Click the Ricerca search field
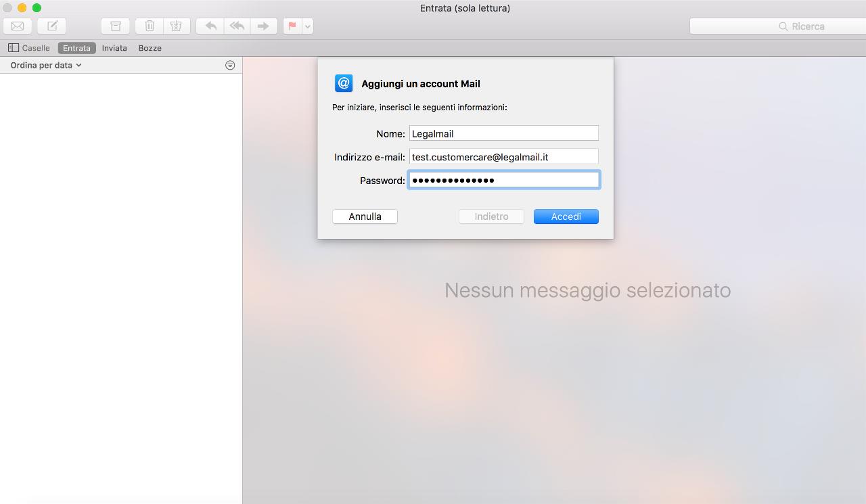866x504 pixels. tap(777, 26)
